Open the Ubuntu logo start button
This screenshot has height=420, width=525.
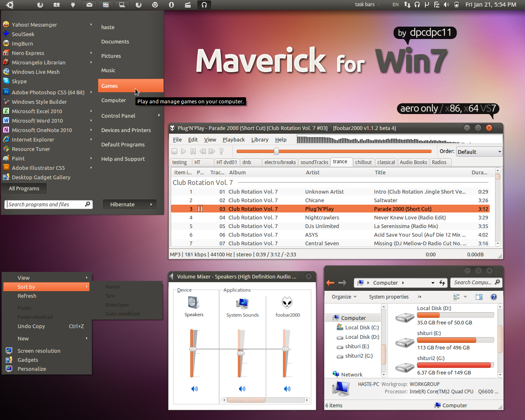[10, 5]
